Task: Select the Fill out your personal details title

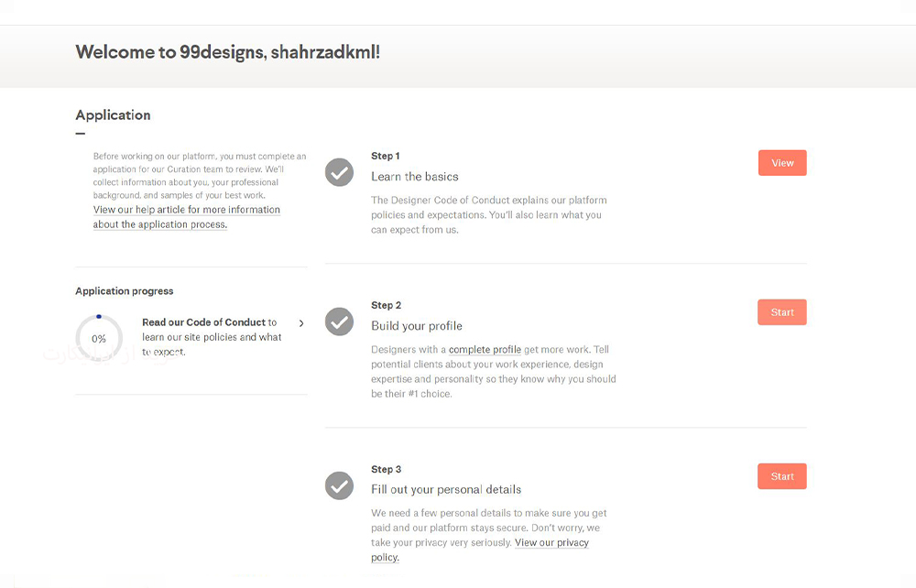Action: pyautogui.click(x=446, y=489)
